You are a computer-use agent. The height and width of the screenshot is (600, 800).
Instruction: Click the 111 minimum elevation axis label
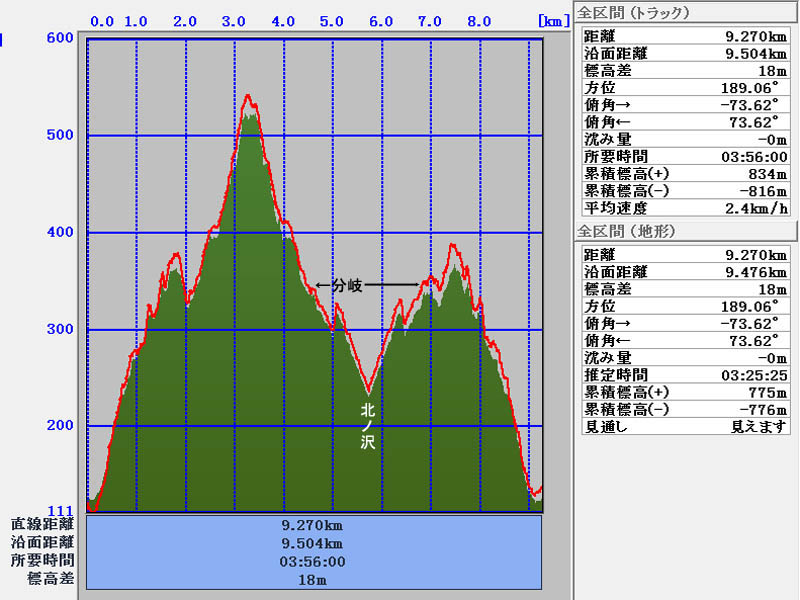coord(61,511)
